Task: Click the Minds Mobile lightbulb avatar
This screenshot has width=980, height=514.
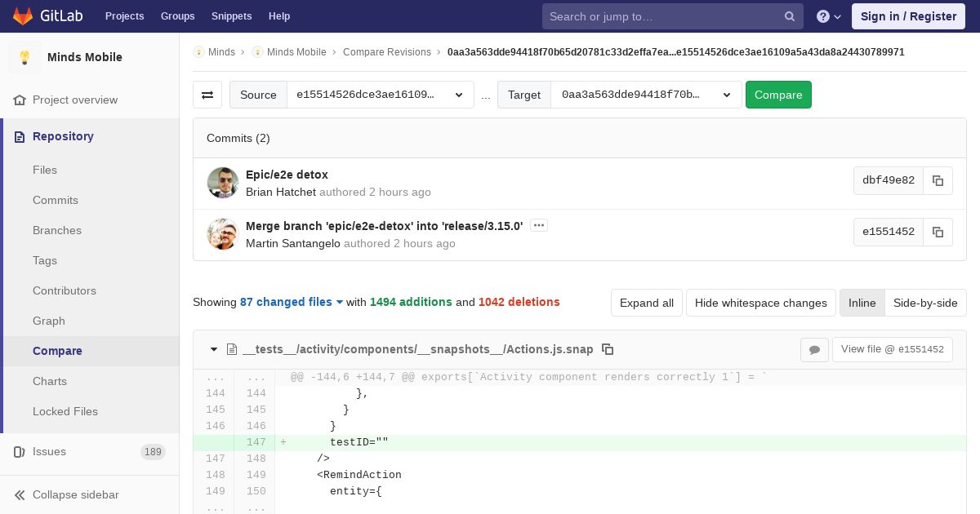Action: tap(24, 57)
